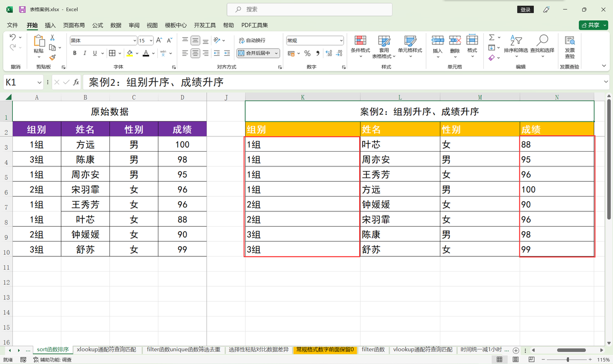Click the AutoSum sigma icon

[x=491, y=38]
